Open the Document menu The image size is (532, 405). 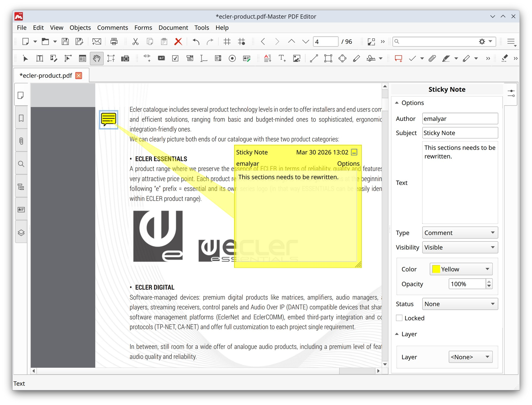pyautogui.click(x=173, y=28)
